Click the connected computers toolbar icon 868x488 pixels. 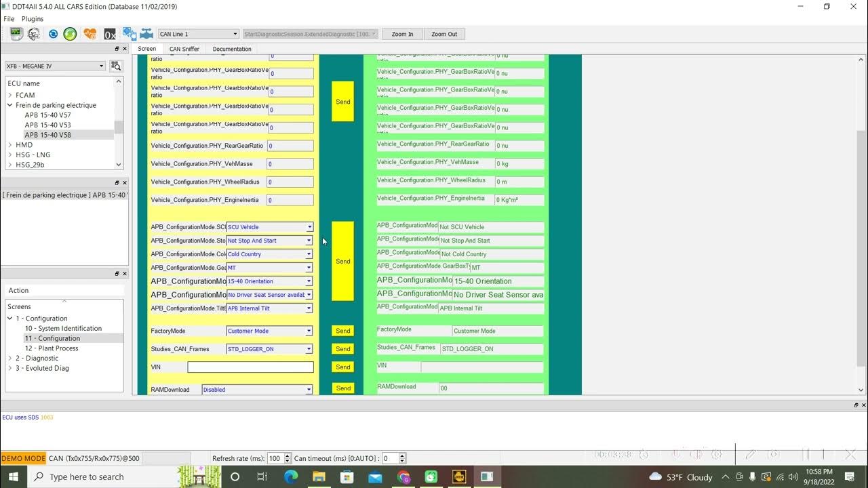[x=129, y=33]
